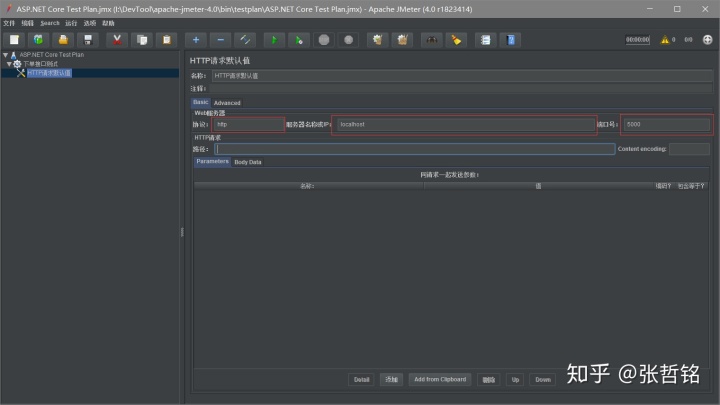Switch to the Body Data tab
This screenshot has height=405, width=720.
[x=248, y=162]
